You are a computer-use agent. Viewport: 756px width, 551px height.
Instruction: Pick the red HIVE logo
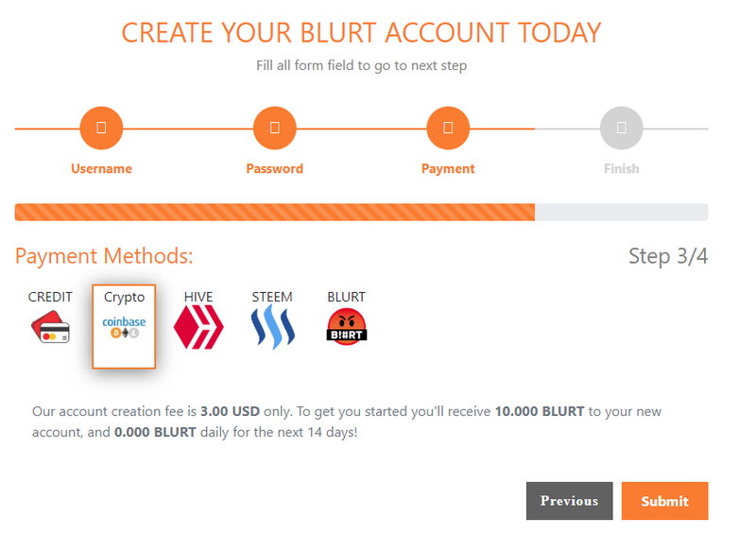tap(198, 328)
